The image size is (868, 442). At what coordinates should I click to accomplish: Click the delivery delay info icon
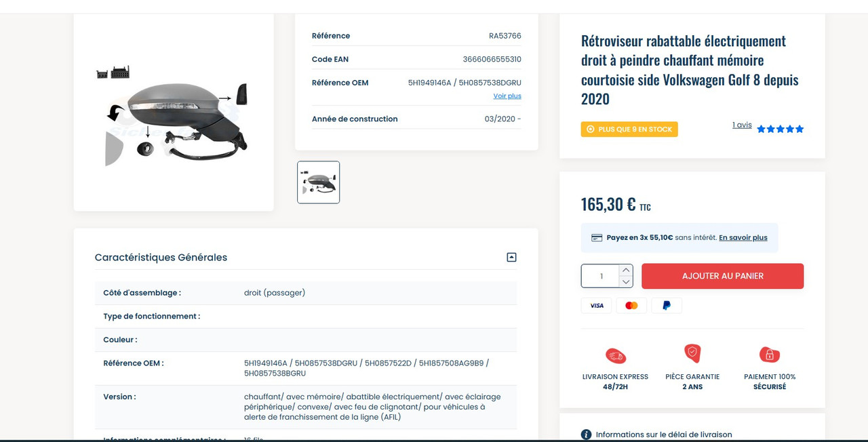(x=587, y=435)
